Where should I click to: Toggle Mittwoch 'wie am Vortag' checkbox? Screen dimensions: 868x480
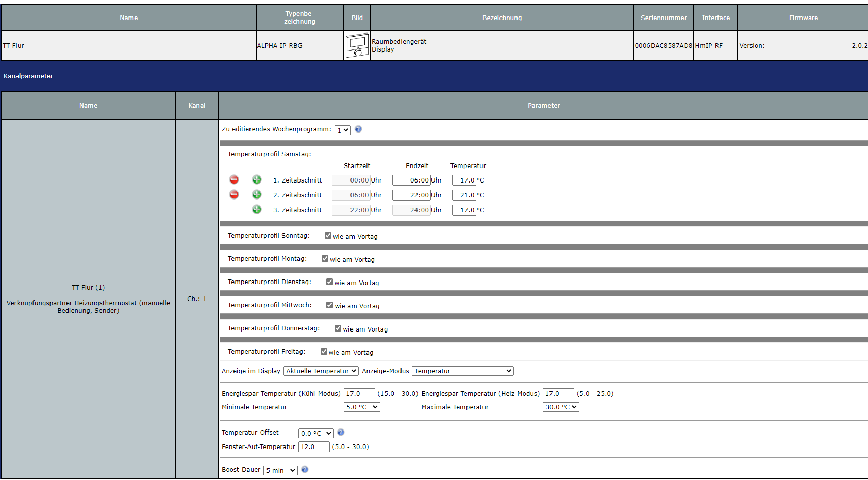click(329, 305)
